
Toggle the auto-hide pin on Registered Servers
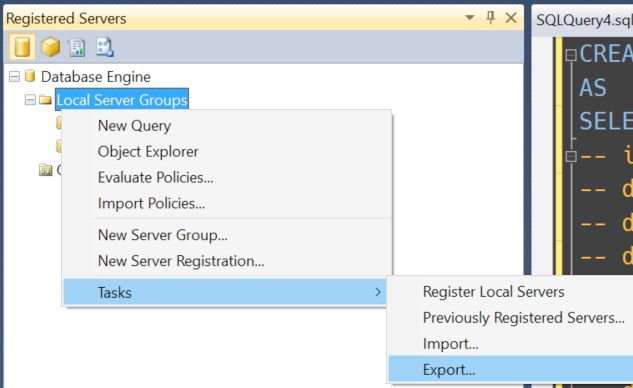pos(490,18)
